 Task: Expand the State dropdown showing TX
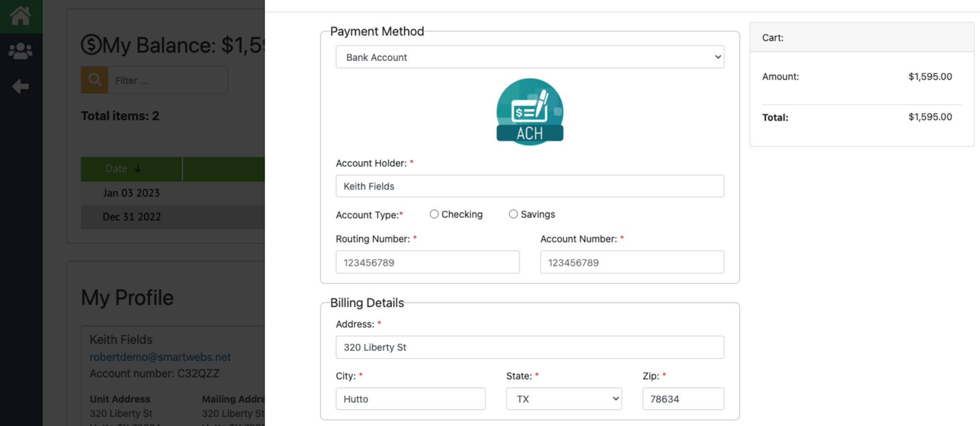coord(564,399)
